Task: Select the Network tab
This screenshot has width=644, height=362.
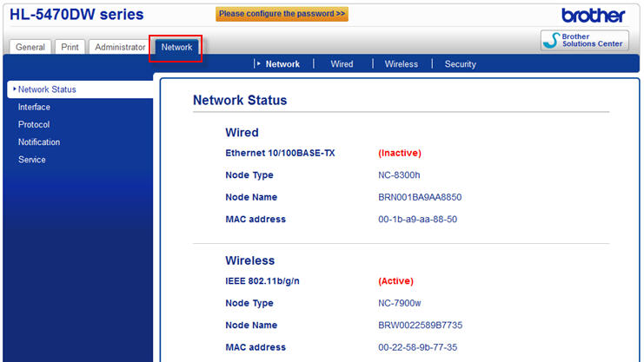Action: pos(176,47)
